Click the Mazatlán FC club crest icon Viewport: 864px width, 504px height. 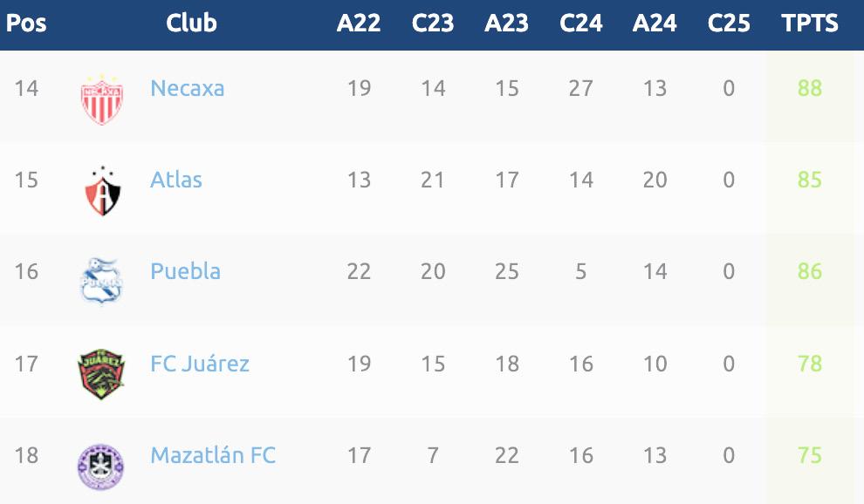(x=101, y=464)
